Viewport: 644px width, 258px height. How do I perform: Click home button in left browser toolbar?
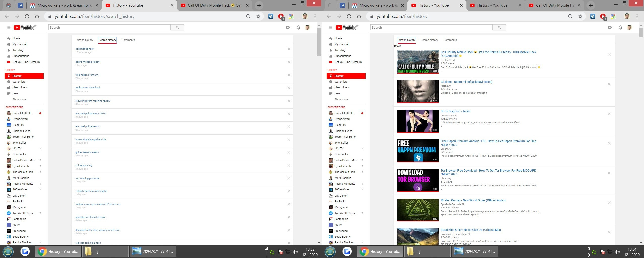[37, 16]
